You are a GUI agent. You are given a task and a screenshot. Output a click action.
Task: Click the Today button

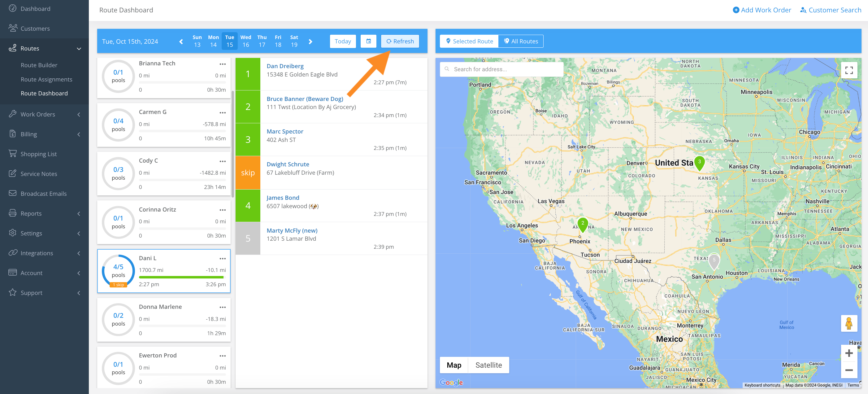click(x=343, y=41)
